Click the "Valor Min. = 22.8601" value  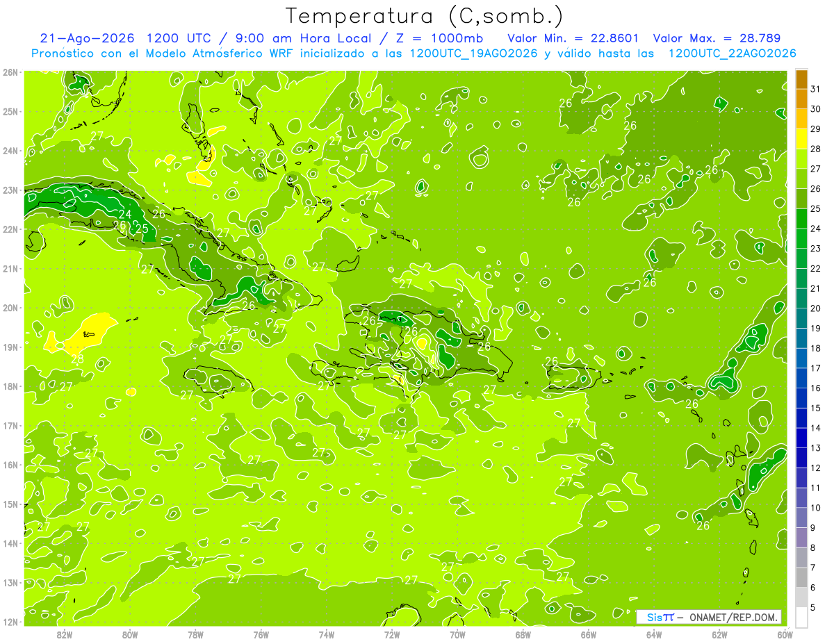[573, 38]
